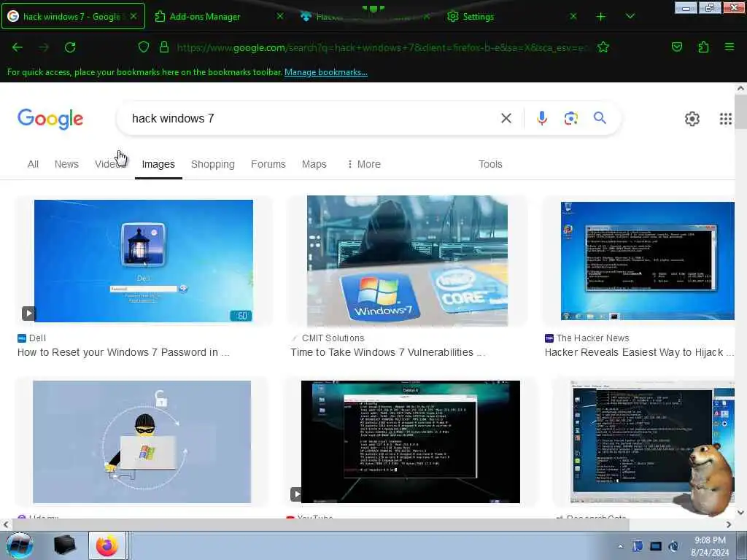Click the grayed Forward arrow
This screenshot has width=747, height=560.
pyautogui.click(x=44, y=47)
